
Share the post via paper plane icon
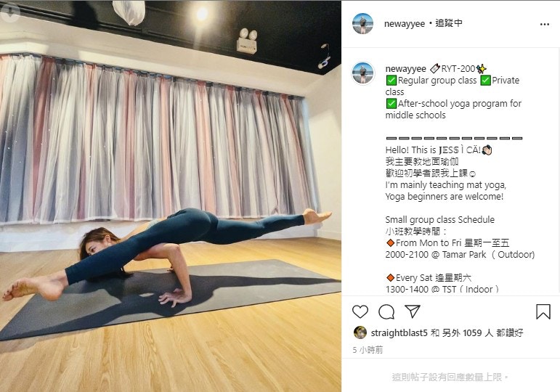[413, 311]
